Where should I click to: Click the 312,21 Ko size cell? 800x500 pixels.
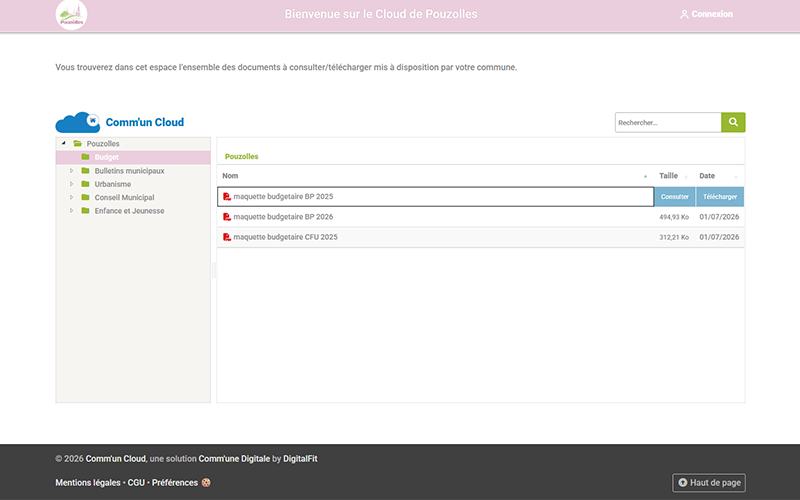point(674,238)
